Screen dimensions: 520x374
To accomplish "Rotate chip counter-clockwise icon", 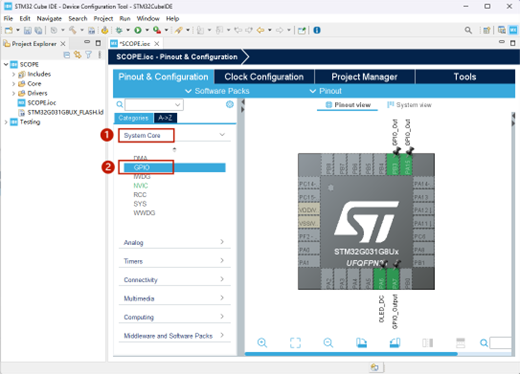I will point(395,342).
